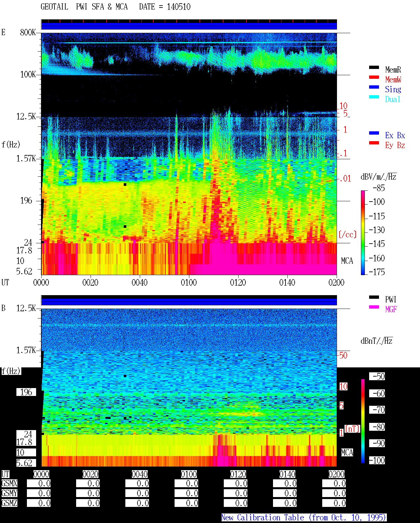
Task: Select the "800K" frequency axis label
Action: pyautogui.click(x=28, y=33)
